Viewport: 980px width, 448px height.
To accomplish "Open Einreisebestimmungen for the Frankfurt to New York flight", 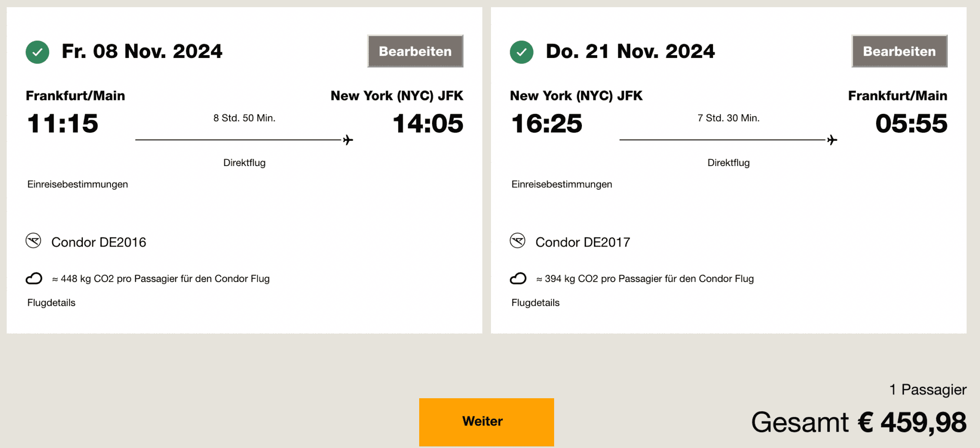I will point(78,184).
